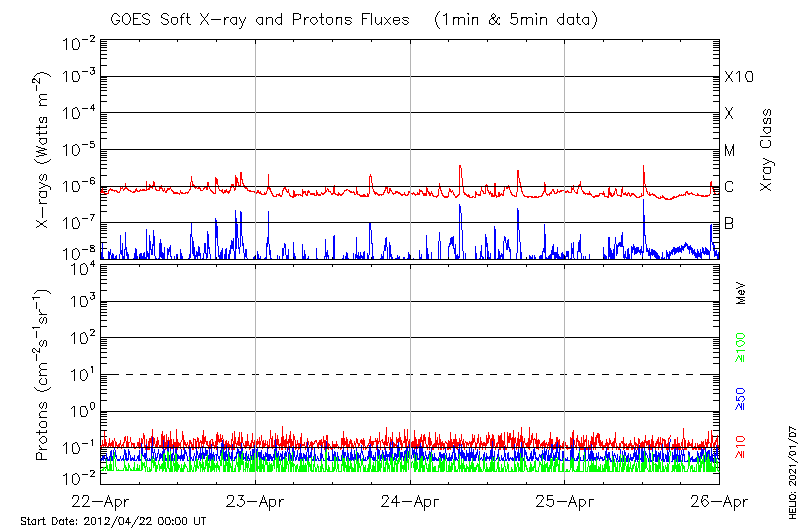Click the Protons y-axis label
Image resolution: width=800 pixels, height=530 pixels.
[44, 375]
